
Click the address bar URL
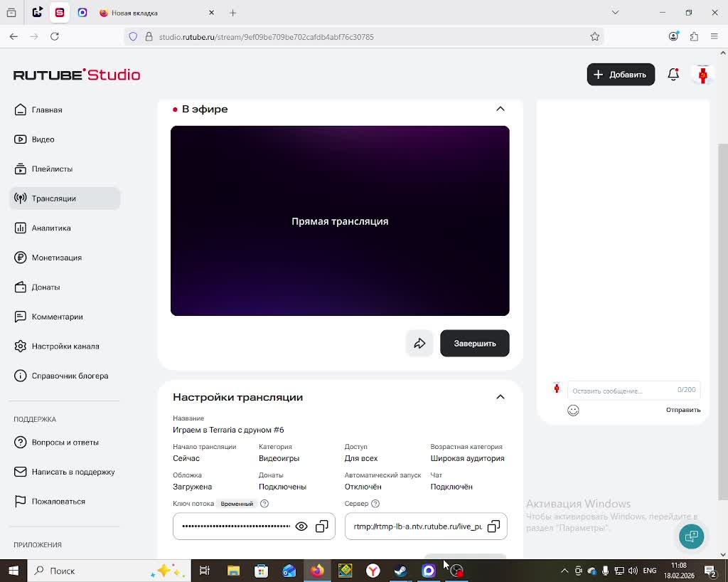coord(266,37)
